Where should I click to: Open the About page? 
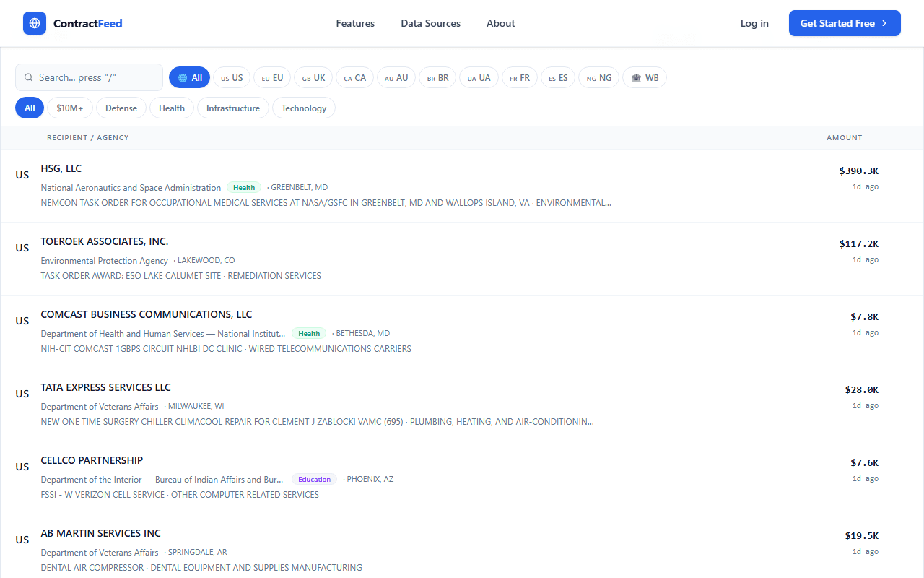(500, 23)
